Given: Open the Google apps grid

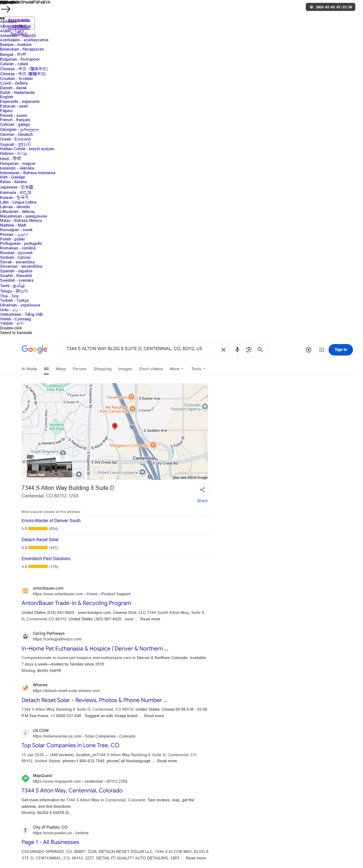Looking at the screenshot, I should [x=322, y=350].
